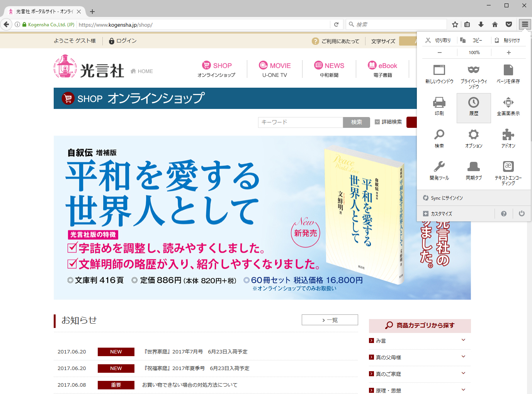Click the キーワード search field

coord(301,122)
